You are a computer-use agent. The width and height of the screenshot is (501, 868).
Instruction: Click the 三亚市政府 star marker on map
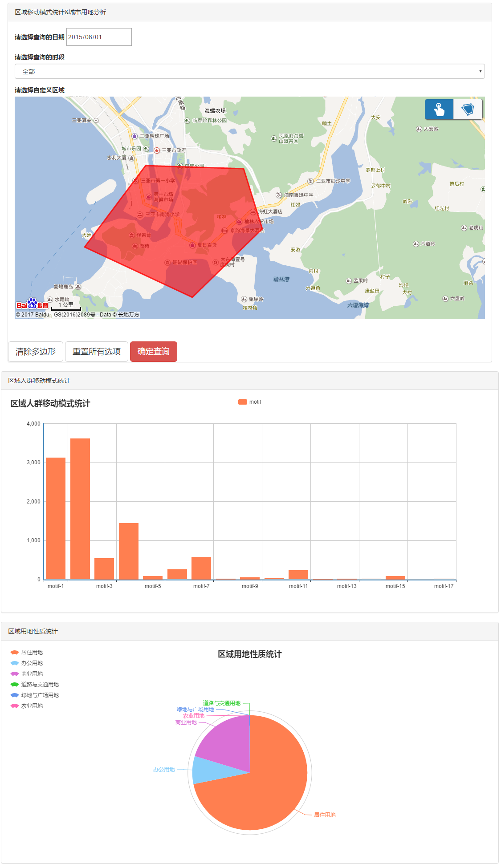click(157, 150)
